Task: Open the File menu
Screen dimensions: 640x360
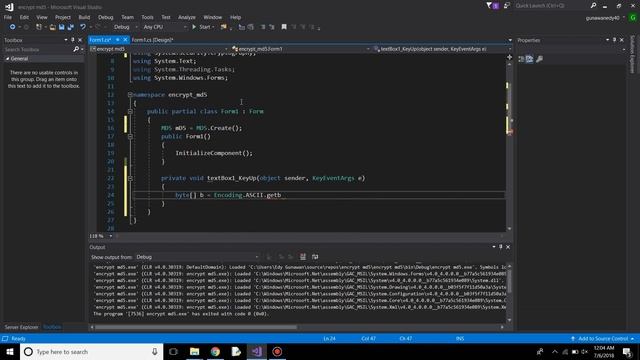Action: point(8,17)
